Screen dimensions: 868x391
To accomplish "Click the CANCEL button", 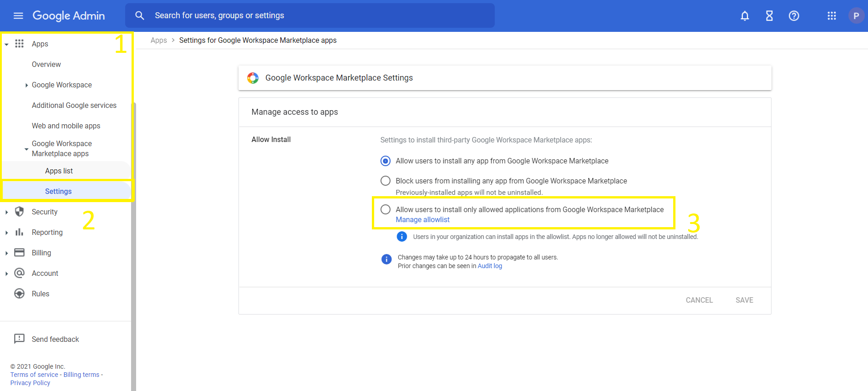I will [x=699, y=300].
